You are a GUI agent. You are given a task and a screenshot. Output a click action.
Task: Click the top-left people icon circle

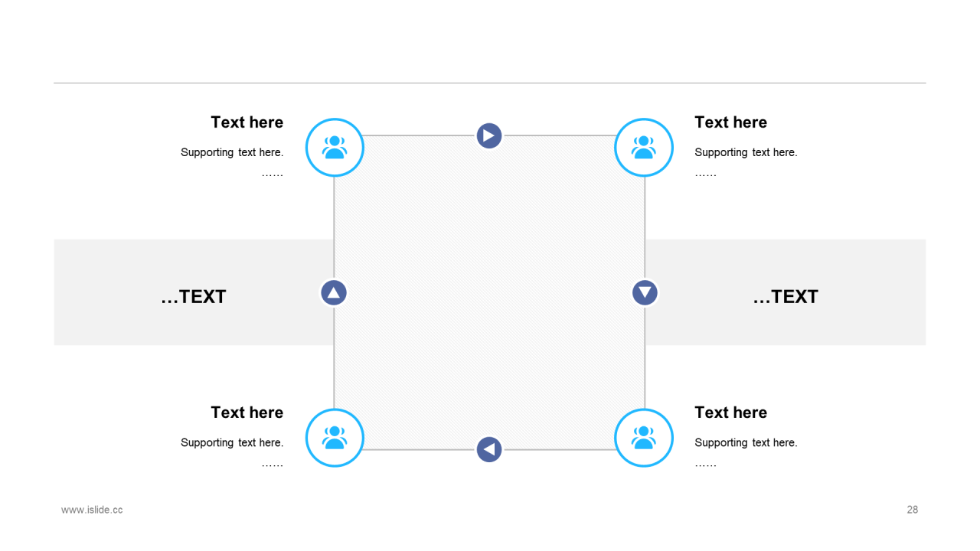click(335, 147)
